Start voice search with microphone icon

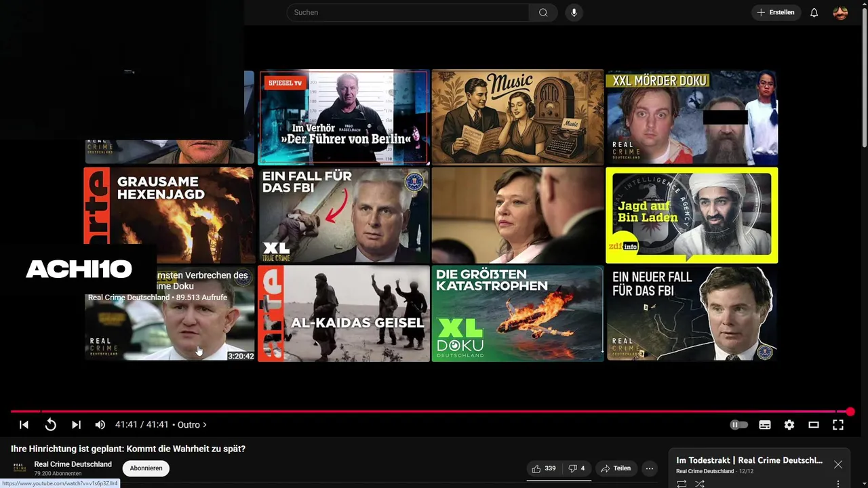pos(574,12)
